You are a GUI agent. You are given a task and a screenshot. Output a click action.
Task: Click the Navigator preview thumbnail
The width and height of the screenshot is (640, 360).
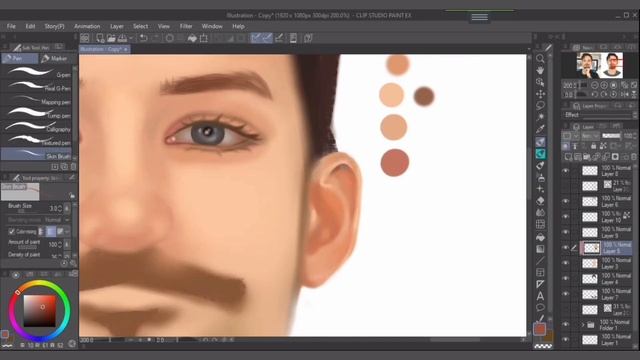[x=600, y=65]
